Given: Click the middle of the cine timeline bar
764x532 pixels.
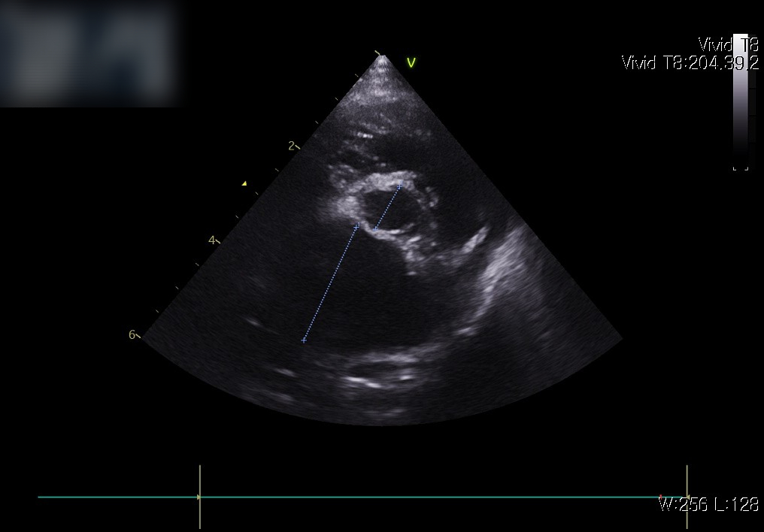Looking at the screenshot, I should 443,497.
